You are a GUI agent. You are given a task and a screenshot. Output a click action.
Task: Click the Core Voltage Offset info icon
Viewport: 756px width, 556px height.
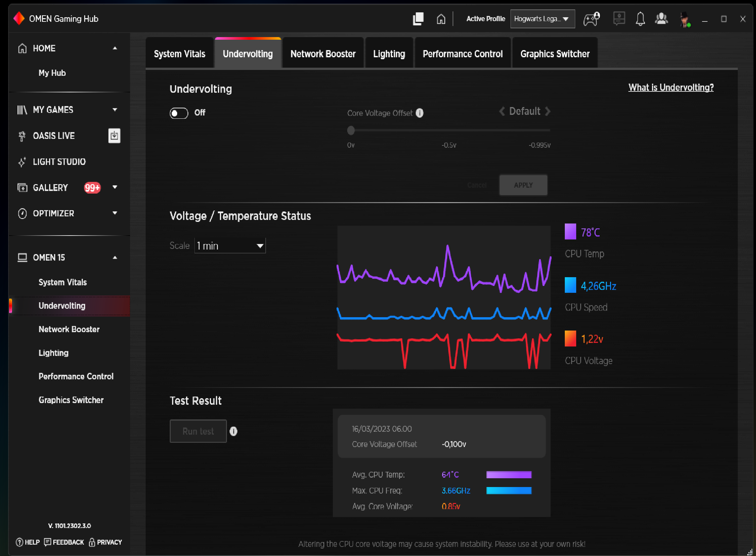(x=419, y=113)
